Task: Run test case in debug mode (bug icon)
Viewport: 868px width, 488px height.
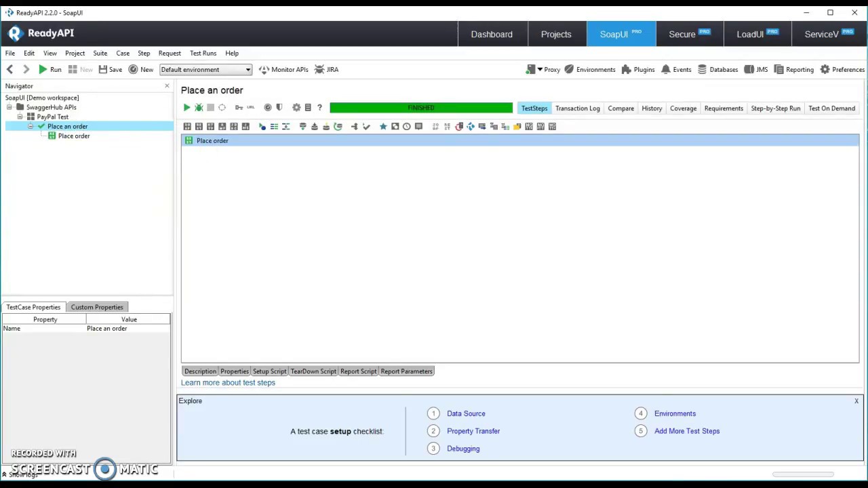Action: coord(199,108)
